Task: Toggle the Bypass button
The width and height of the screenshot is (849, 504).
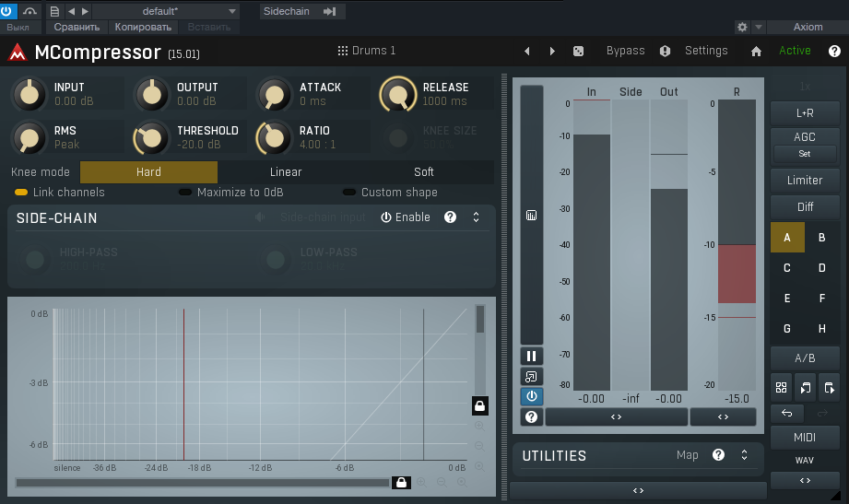Action: [625, 51]
